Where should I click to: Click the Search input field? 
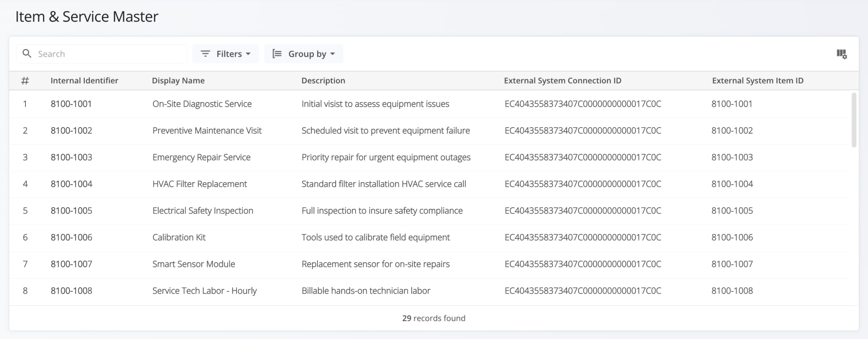[102, 54]
